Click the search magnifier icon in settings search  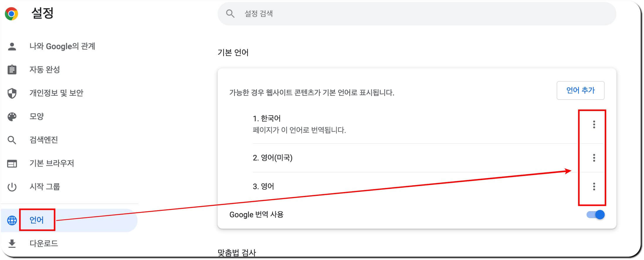(x=230, y=13)
